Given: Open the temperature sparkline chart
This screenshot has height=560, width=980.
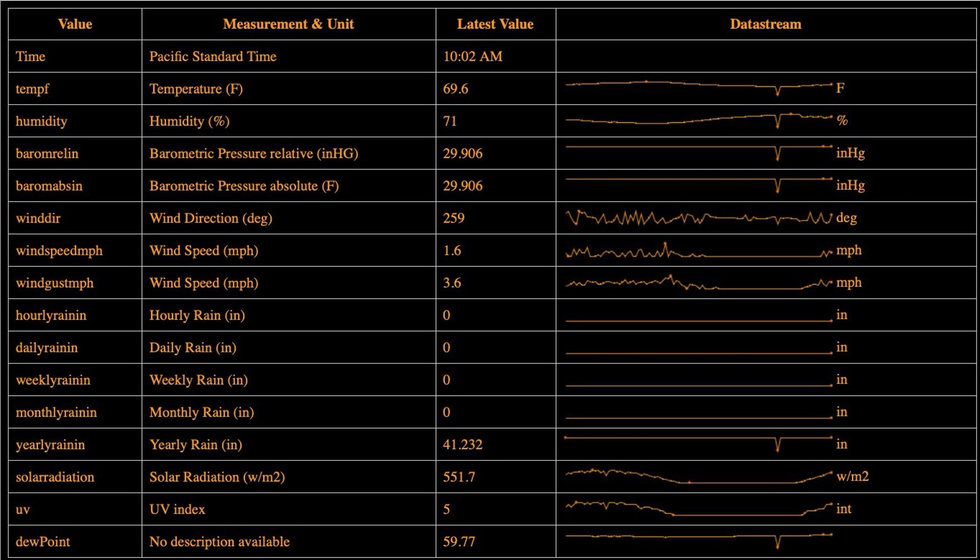Looking at the screenshot, I should pyautogui.click(x=699, y=88).
